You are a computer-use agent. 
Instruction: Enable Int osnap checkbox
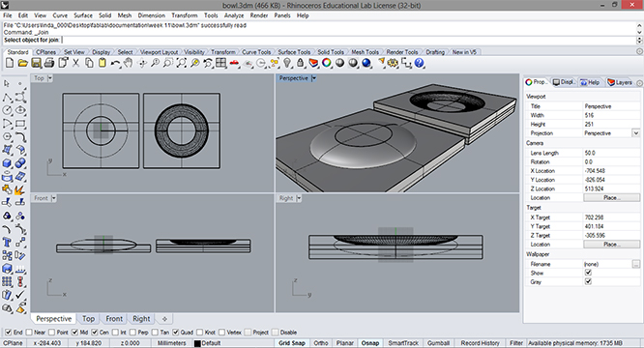click(115, 332)
